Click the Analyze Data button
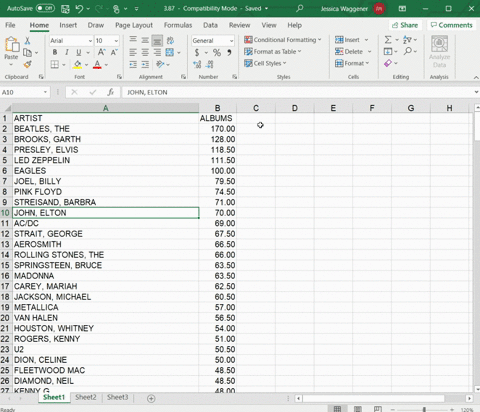 (439, 52)
